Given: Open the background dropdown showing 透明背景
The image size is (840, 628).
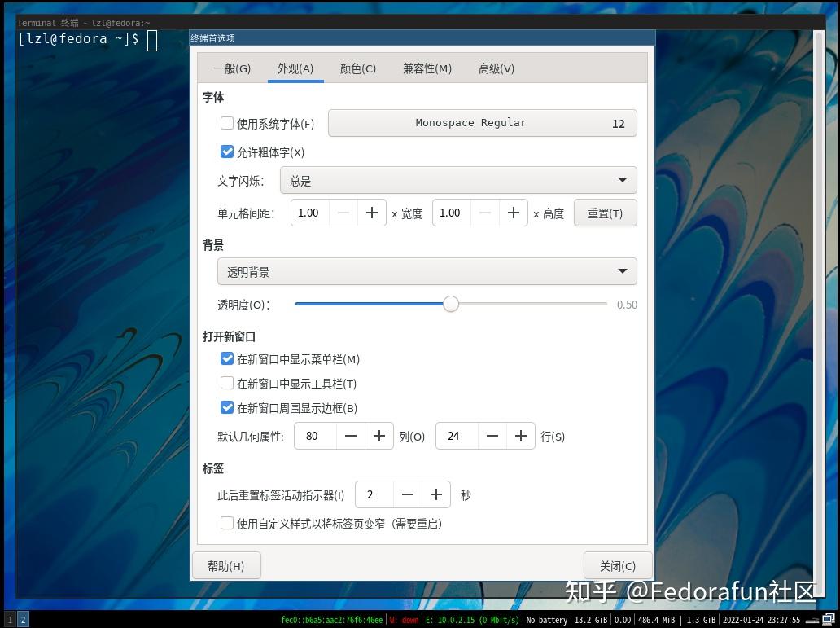Looking at the screenshot, I should [x=427, y=270].
